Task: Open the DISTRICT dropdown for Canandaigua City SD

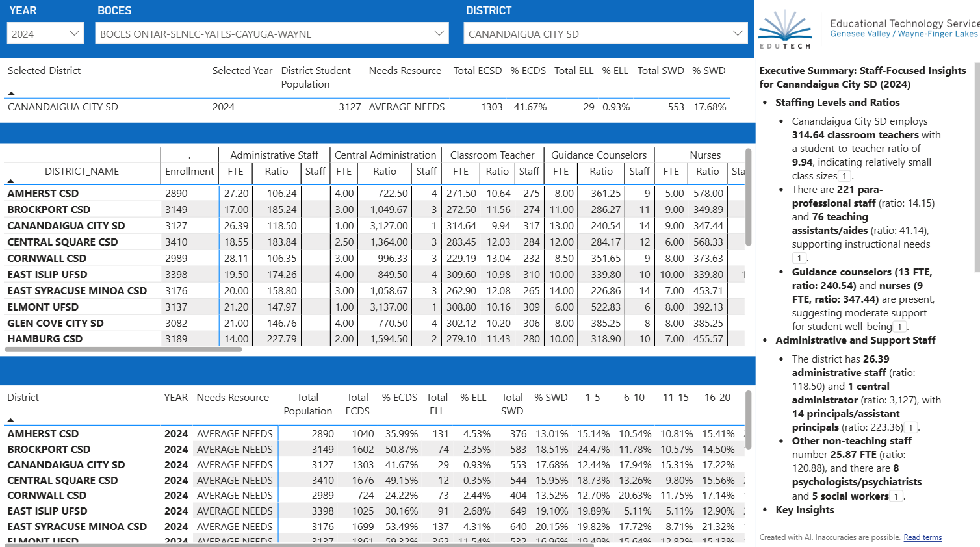Action: coord(737,33)
